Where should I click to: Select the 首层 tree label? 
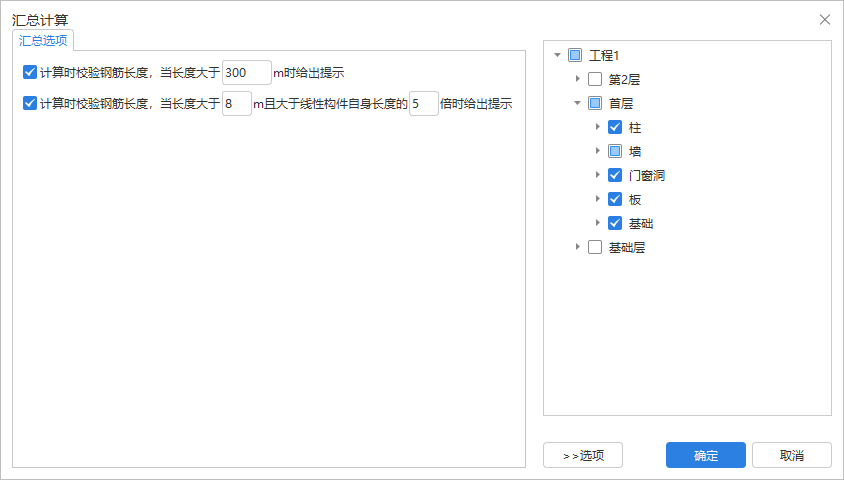pos(621,103)
